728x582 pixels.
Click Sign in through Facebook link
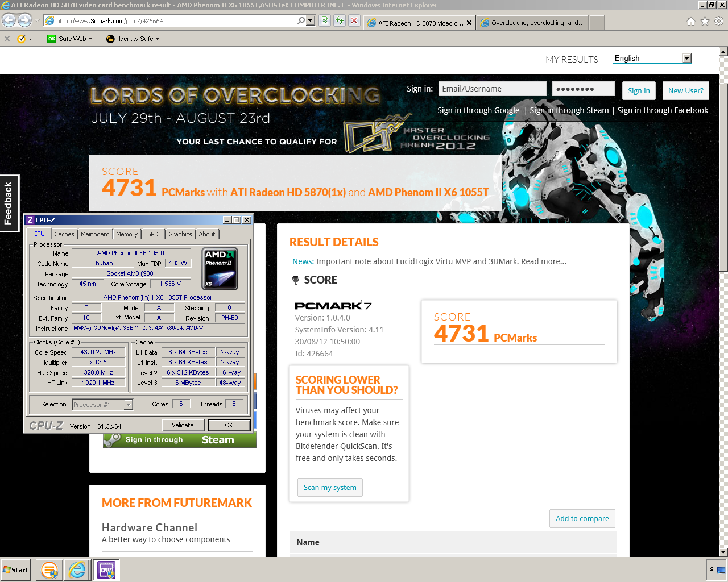[x=663, y=110]
